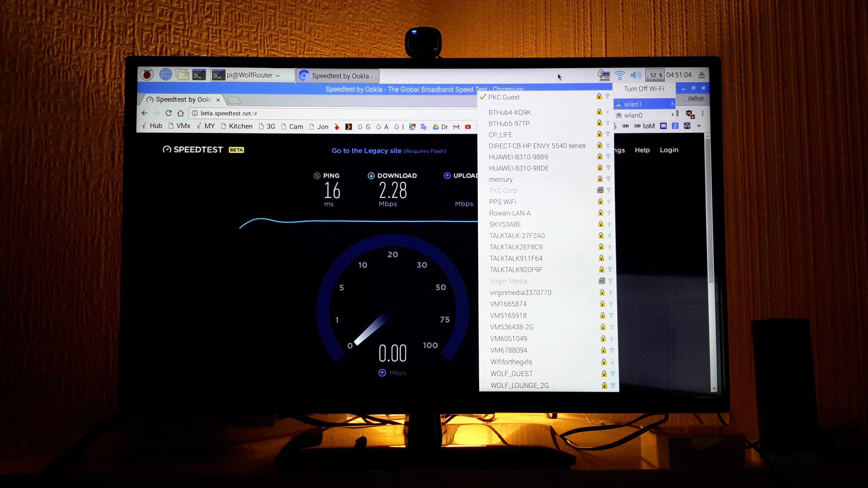Join the Rowan-LAN-A network
The height and width of the screenshot is (488, 868).
(547, 213)
